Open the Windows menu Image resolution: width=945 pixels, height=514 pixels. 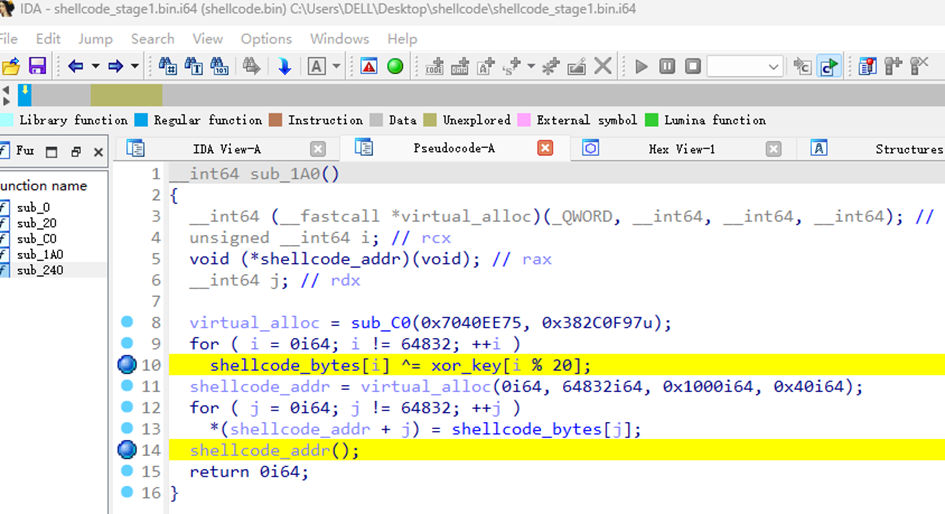[x=339, y=39]
